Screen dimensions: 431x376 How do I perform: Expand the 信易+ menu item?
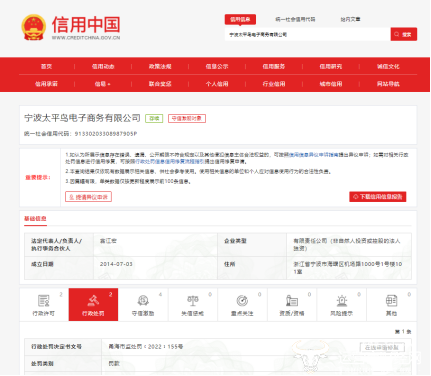coord(102,84)
